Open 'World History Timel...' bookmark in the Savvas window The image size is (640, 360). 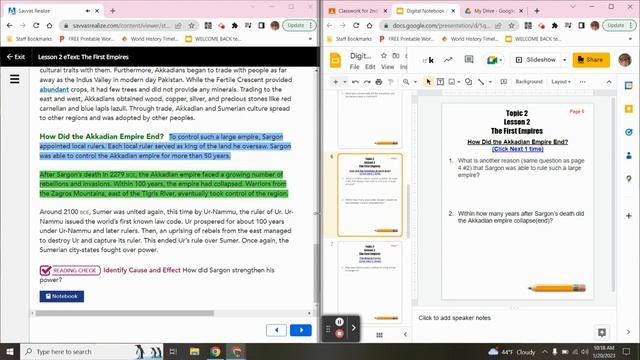point(151,39)
